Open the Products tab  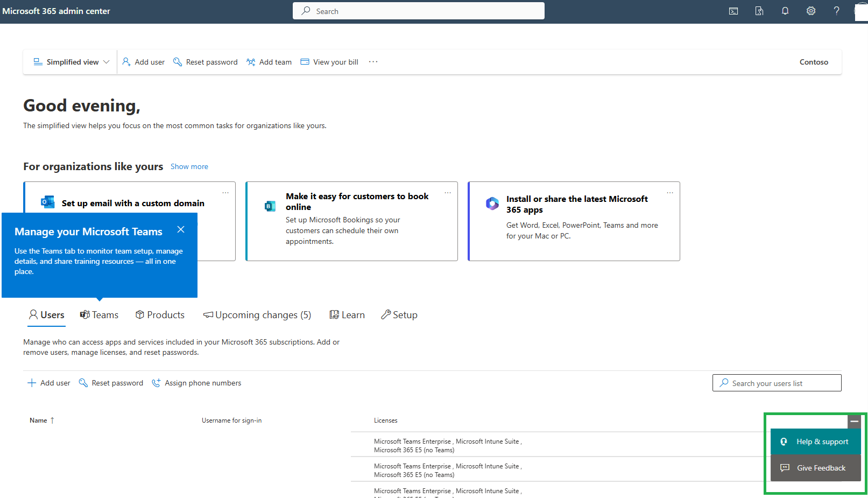(x=160, y=315)
